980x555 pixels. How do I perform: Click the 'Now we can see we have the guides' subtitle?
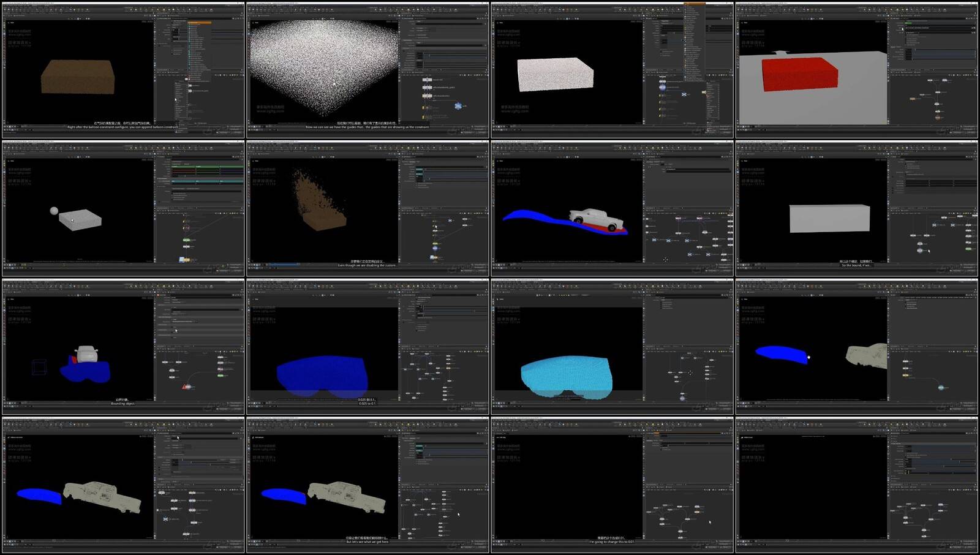tap(367, 127)
